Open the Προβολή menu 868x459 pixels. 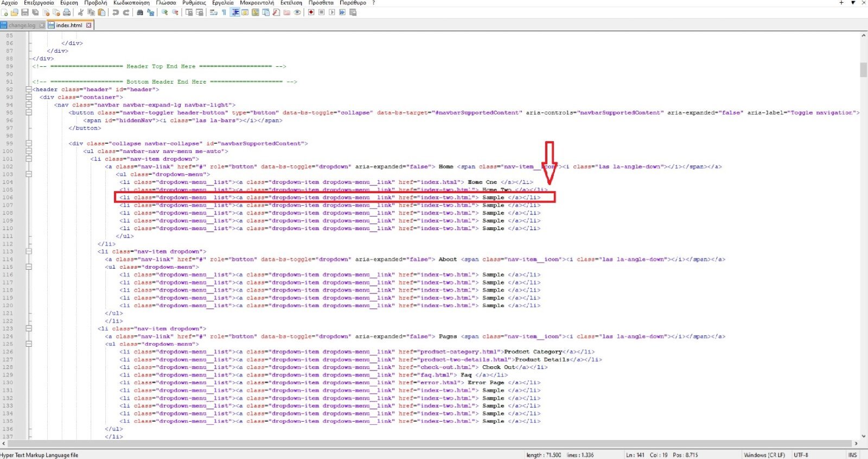point(95,3)
